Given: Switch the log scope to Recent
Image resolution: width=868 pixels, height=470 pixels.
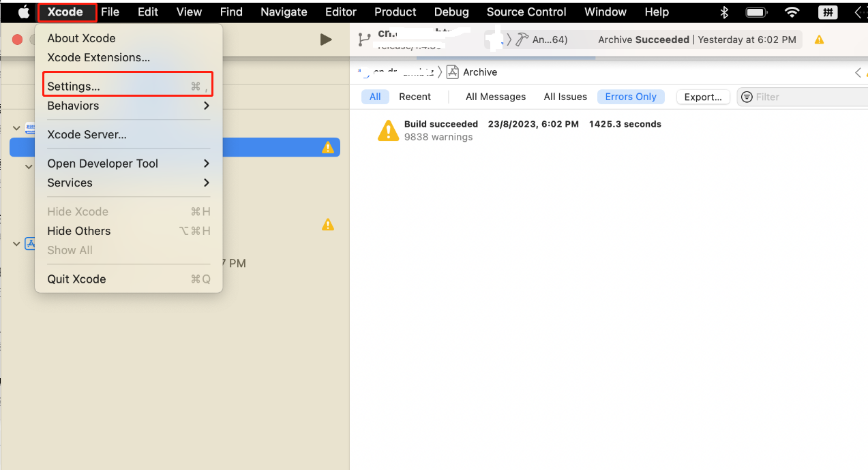Looking at the screenshot, I should pyautogui.click(x=415, y=97).
